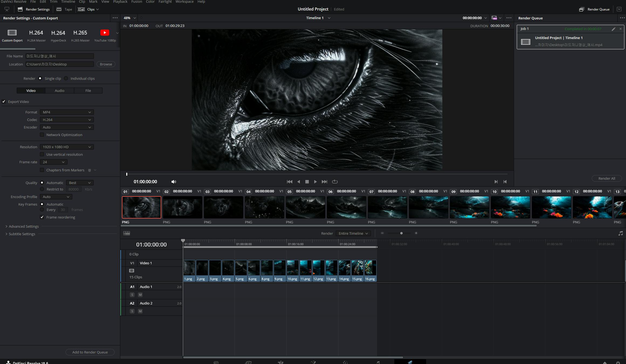The image size is (626, 364).
Task: Mute Audio 1 track with M button
Action: 140,295
